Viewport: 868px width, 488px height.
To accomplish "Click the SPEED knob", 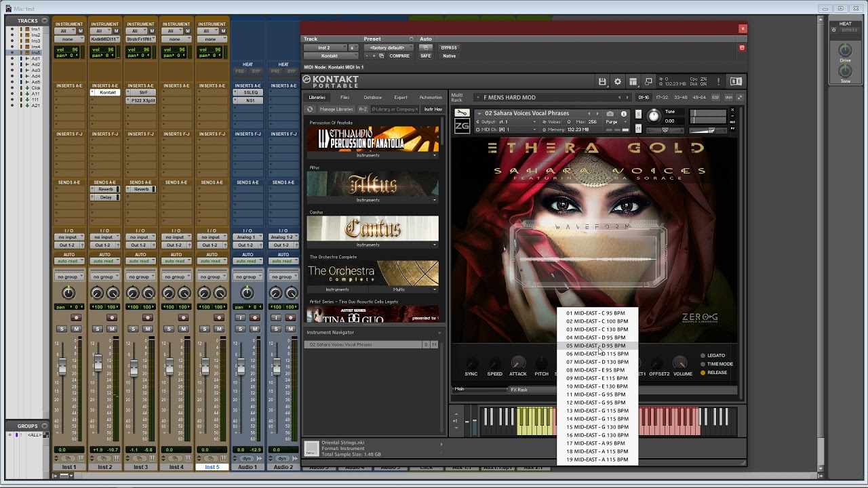I will pos(494,364).
